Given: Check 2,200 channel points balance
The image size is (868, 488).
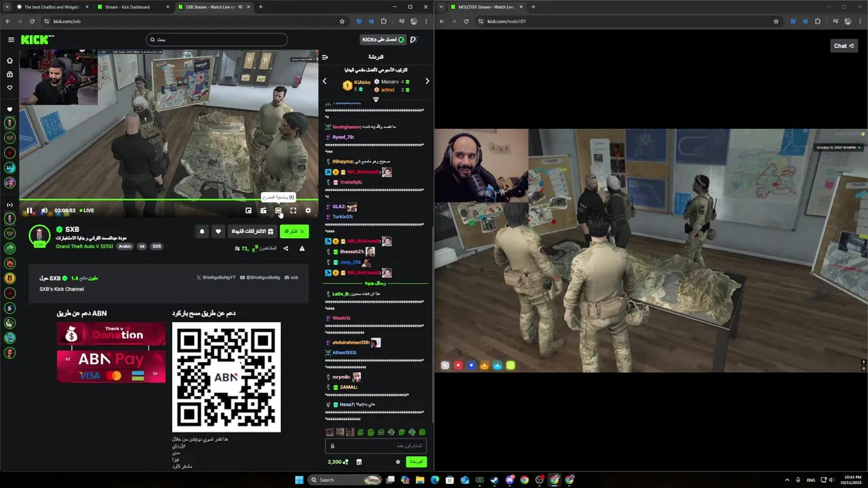Looking at the screenshot, I should pyautogui.click(x=338, y=462).
